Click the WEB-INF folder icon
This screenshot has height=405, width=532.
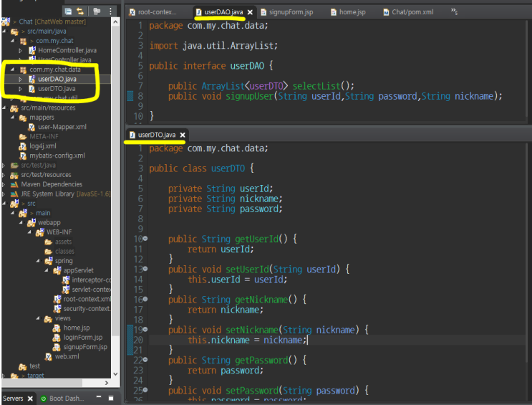coord(40,232)
